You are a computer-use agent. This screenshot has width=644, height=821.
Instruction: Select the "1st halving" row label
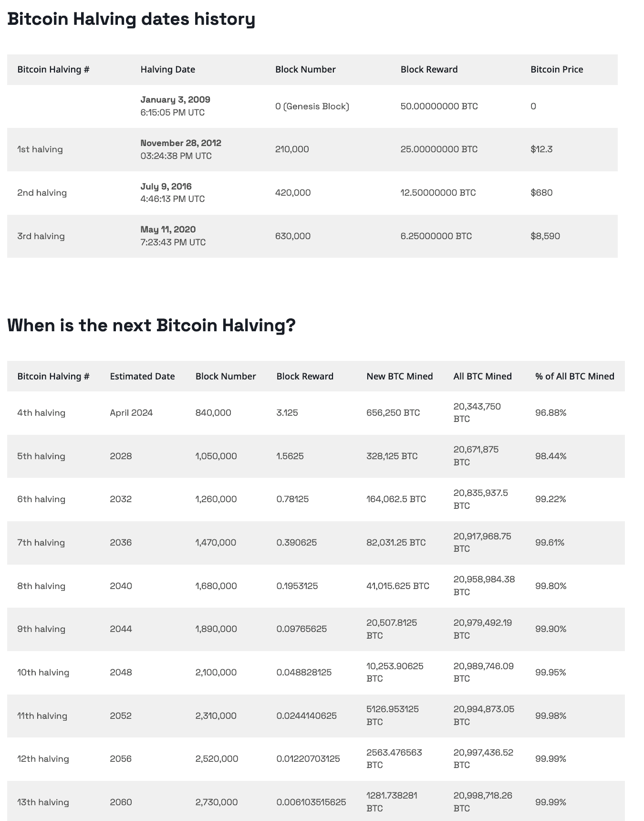(40, 149)
